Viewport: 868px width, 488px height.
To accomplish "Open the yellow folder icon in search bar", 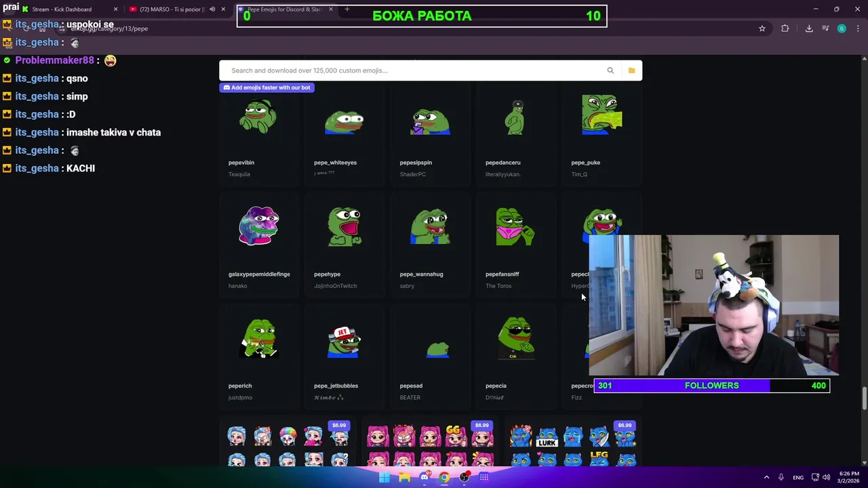I will tap(631, 70).
